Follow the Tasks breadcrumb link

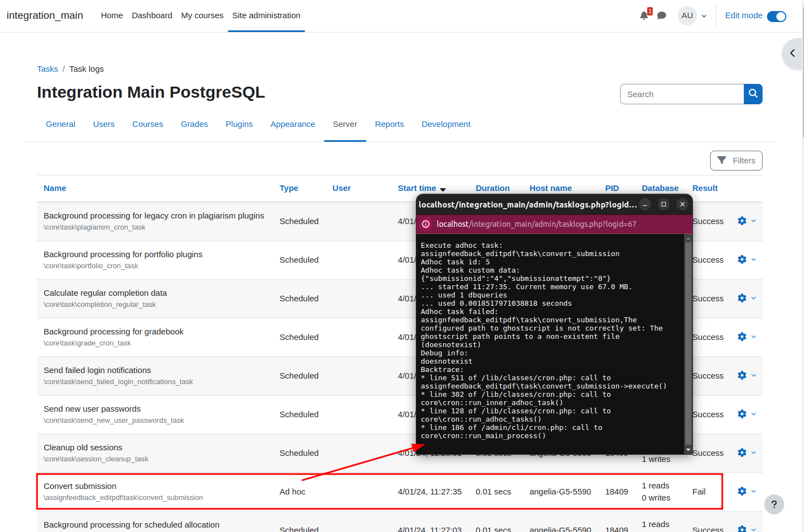click(x=47, y=69)
